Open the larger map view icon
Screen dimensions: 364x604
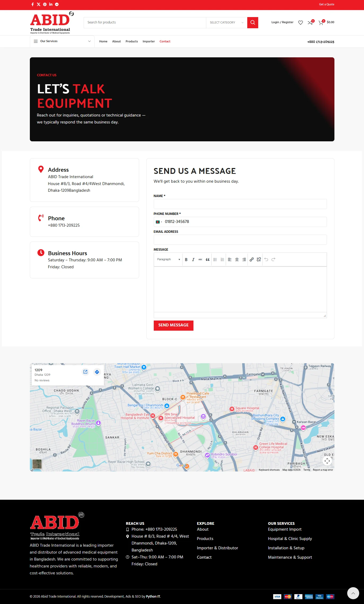(85, 372)
